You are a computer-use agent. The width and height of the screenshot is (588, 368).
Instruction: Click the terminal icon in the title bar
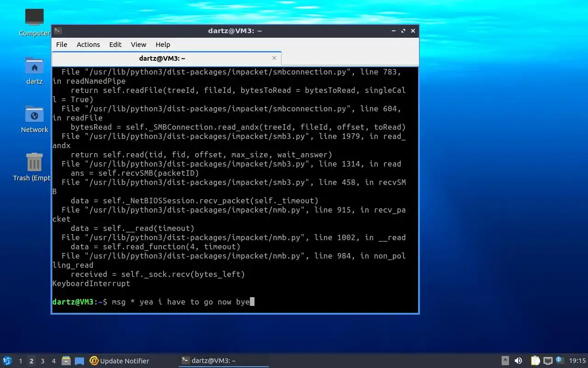[58, 31]
